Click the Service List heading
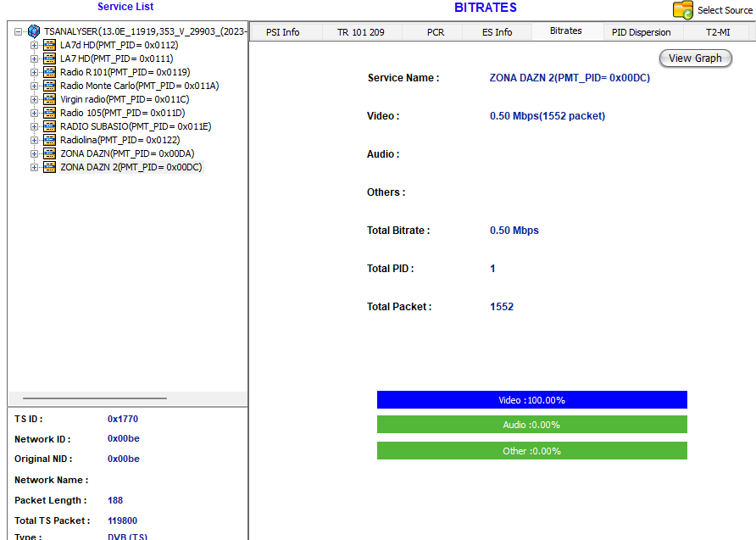 click(125, 7)
